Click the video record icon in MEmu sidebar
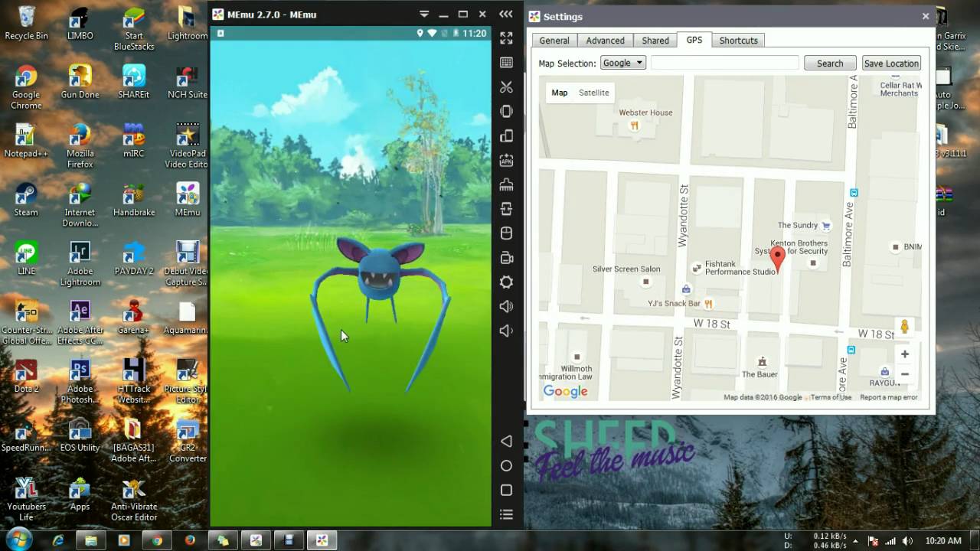Image resolution: width=980 pixels, height=551 pixels. click(506, 258)
